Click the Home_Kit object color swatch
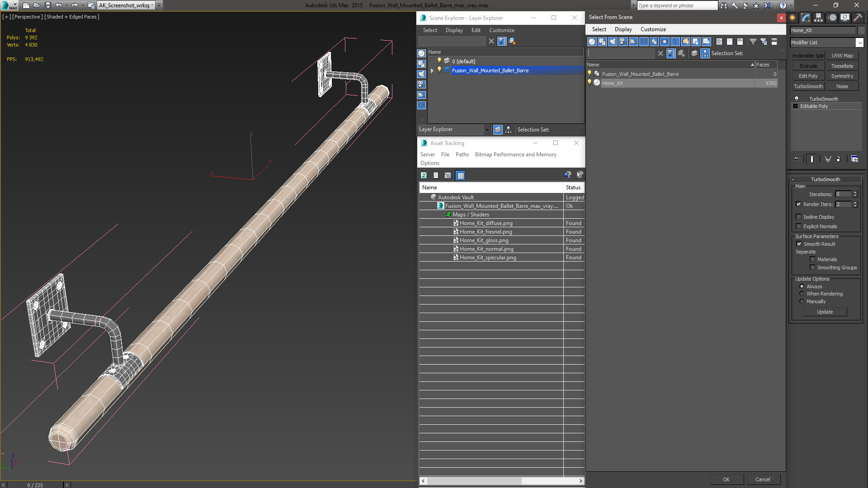Screen dimensions: 868x488 coord(861,30)
